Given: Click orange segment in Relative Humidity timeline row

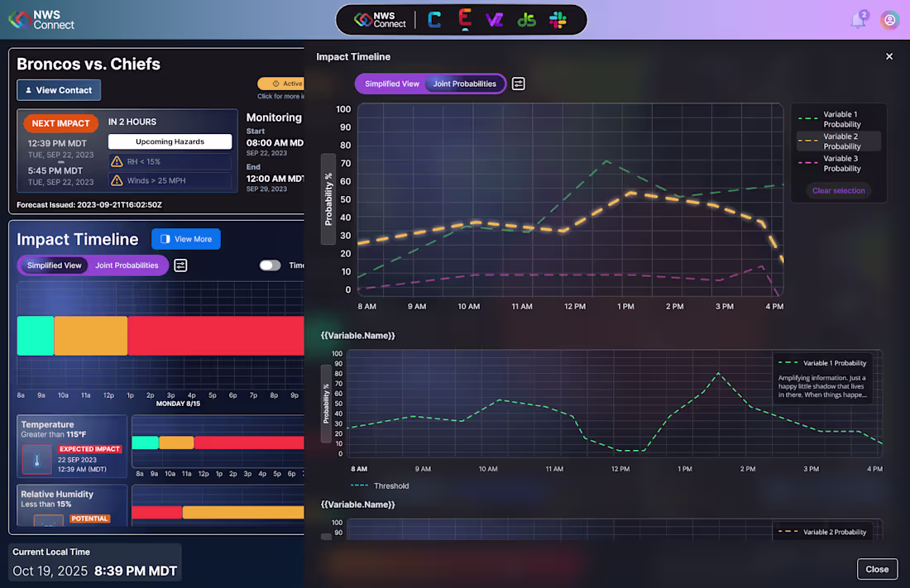Looking at the screenshot, I should (243, 513).
